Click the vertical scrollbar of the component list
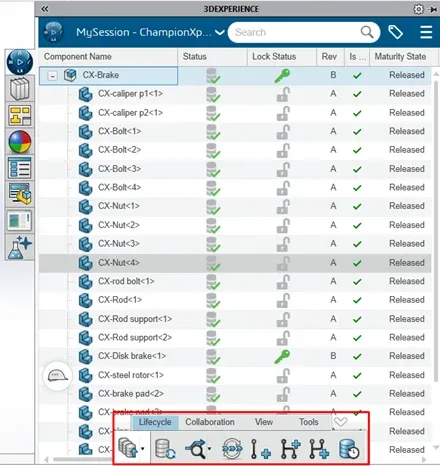Screen dimensions: 440x466 click(x=436, y=230)
